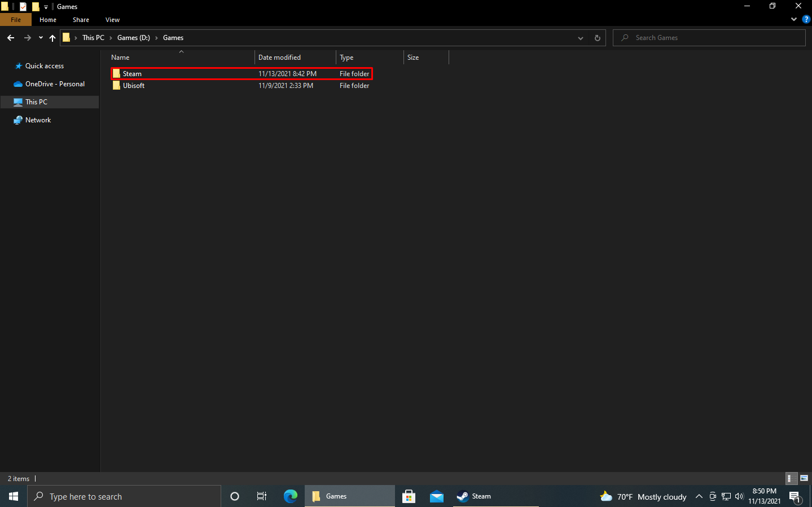
Task: Open the Share ribbon tab
Action: pos(81,20)
